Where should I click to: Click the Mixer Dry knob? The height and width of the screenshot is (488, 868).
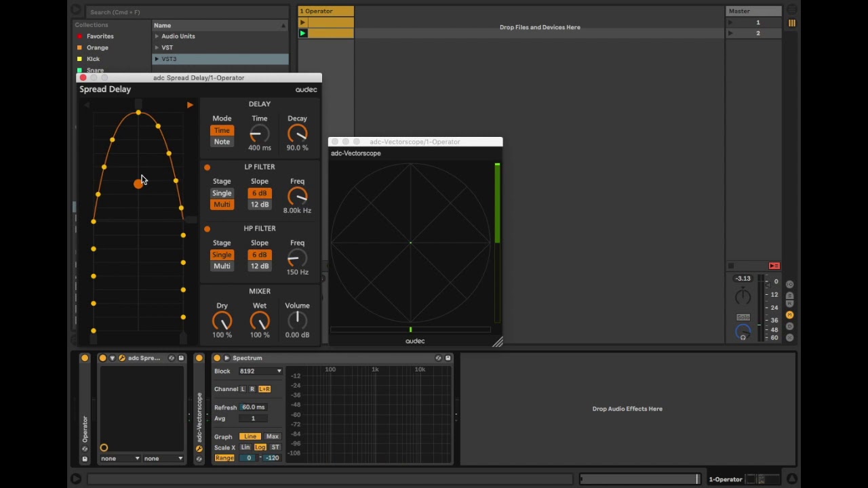222,321
